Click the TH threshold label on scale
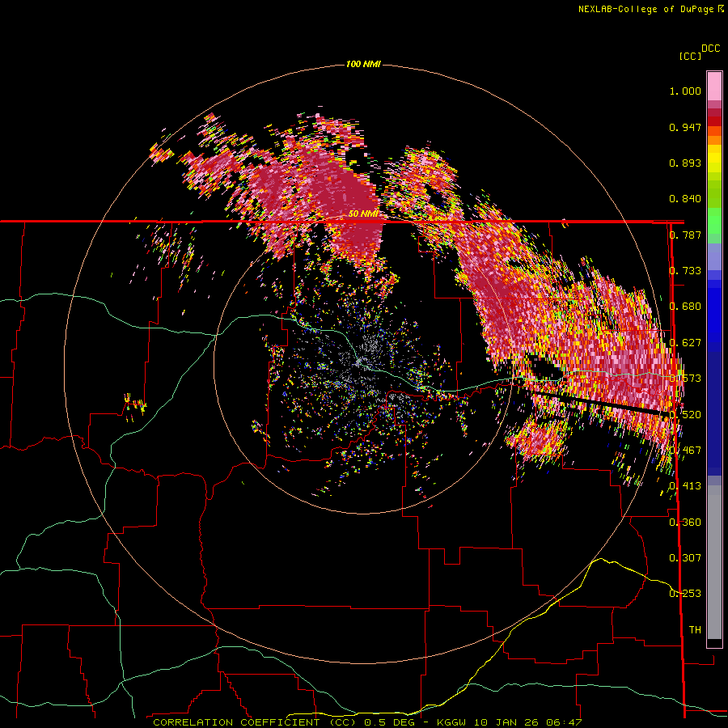 tap(695, 629)
